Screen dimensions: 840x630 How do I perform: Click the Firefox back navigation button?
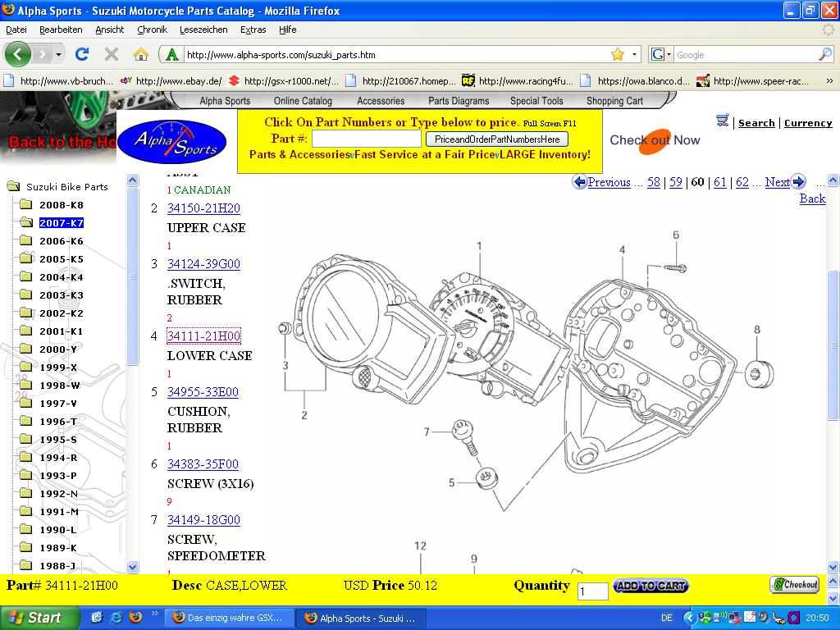18,54
